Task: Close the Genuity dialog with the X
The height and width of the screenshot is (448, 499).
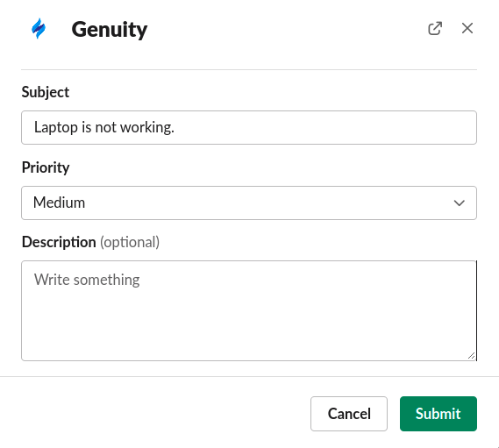Action: [x=467, y=28]
